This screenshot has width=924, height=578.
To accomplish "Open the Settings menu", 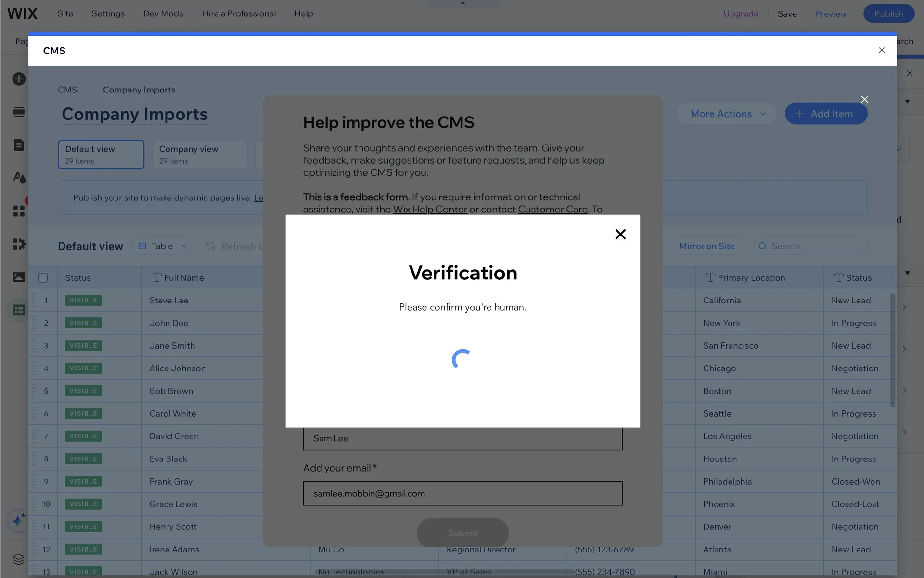I will (108, 13).
